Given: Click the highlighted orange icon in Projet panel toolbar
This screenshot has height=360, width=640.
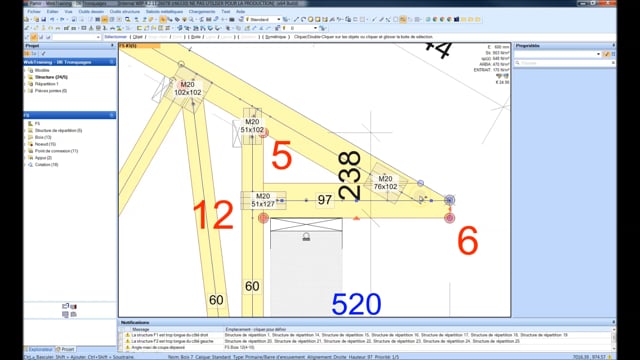Looking at the screenshot, I should click(x=27, y=53).
